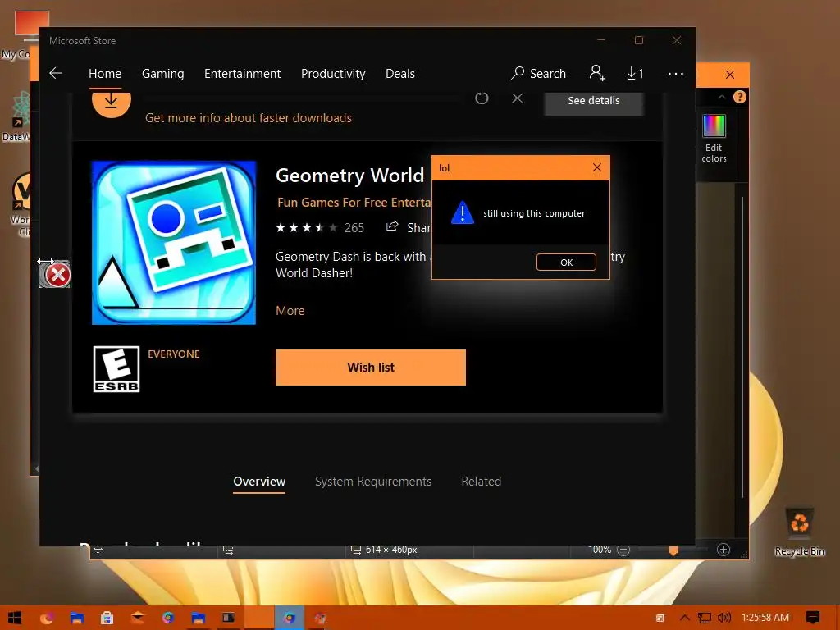840x630 pixels.
Task: Show hidden tray icons chevron
Action: tap(685, 618)
